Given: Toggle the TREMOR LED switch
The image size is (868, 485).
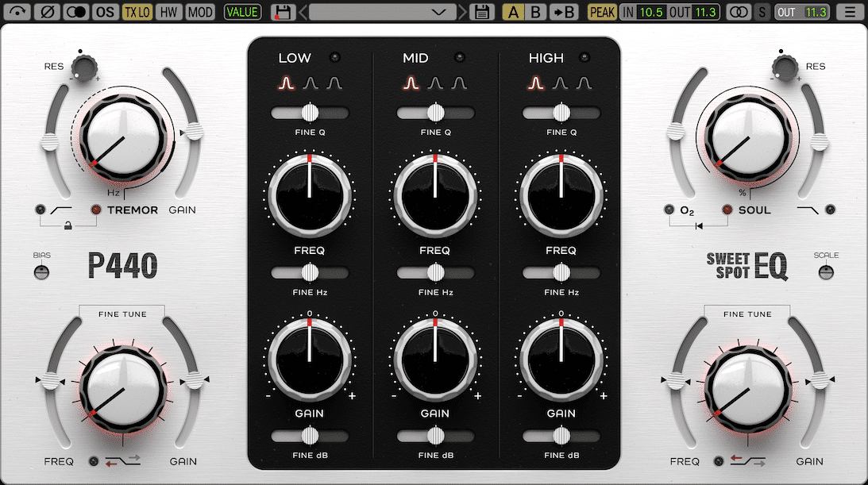Looking at the screenshot, I should pyautogui.click(x=97, y=210).
